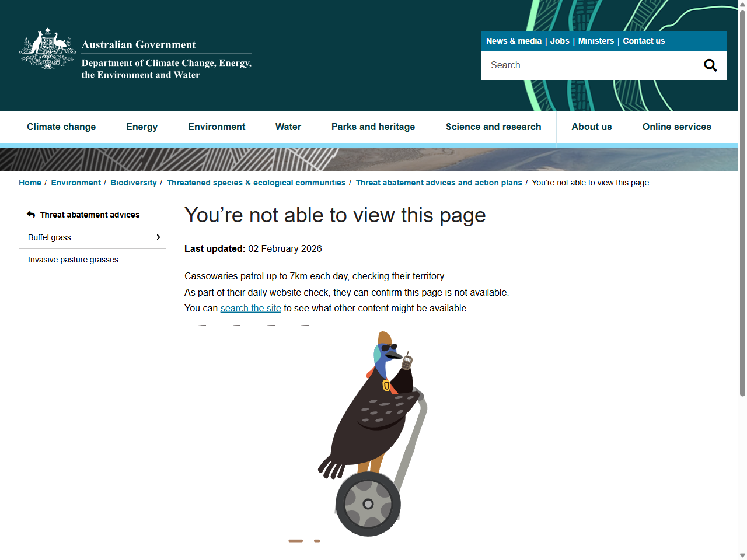Click the page vertical scrollbar thumb
747x560 pixels.
(742, 204)
